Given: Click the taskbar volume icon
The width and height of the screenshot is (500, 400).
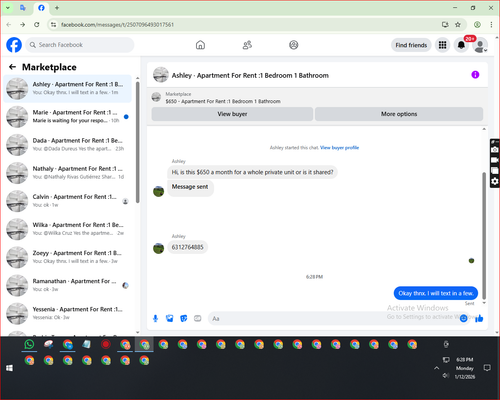Looking at the screenshot, I should click(x=446, y=376).
